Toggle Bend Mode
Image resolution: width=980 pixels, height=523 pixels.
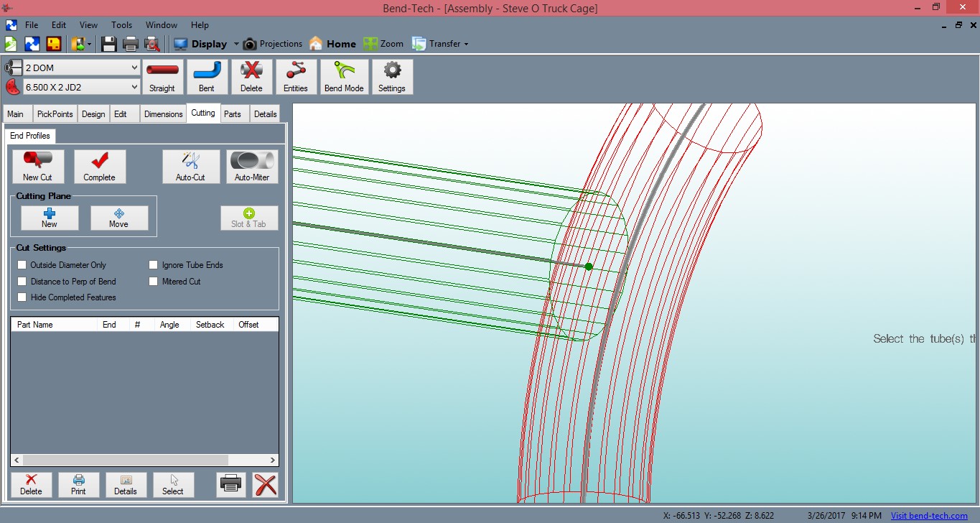pos(344,77)
